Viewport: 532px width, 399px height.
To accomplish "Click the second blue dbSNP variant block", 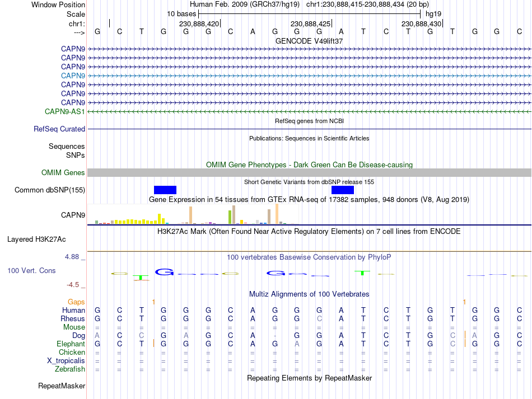I will pyautogui.click(x=342, y=190).
